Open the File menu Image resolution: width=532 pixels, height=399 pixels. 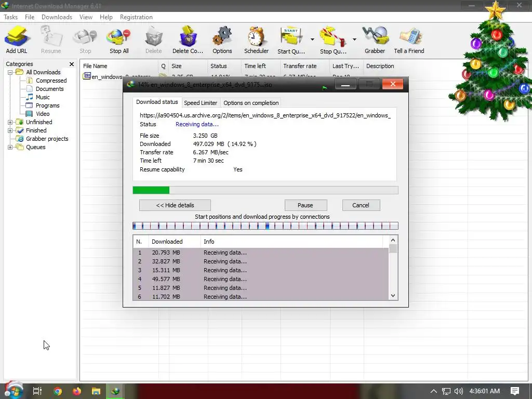(30, 17)
